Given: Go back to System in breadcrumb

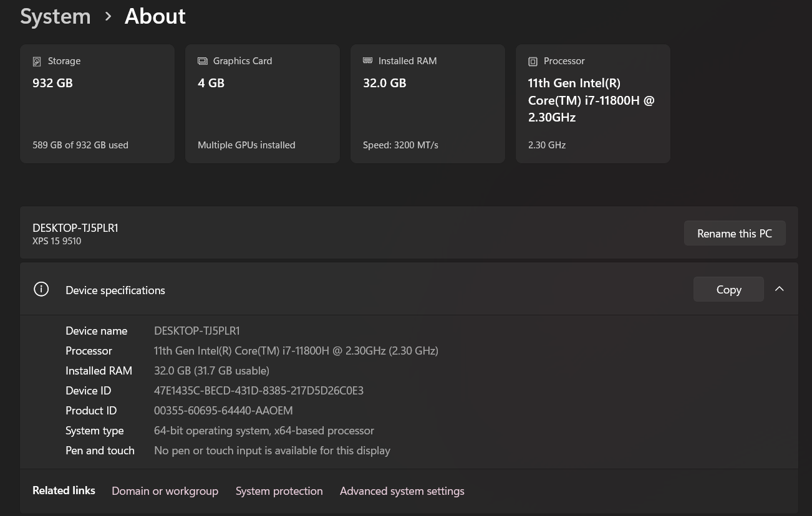Looking at the screenshot, I should pyautogui.click(x=56, y=17).
